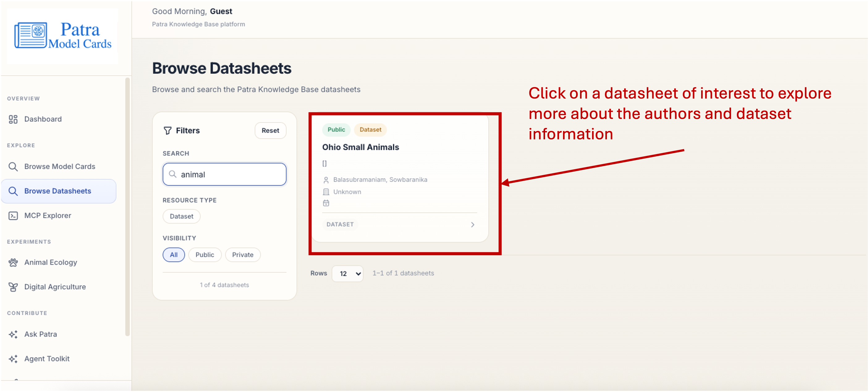Click the search field magnifier icon

click(172, 174)
